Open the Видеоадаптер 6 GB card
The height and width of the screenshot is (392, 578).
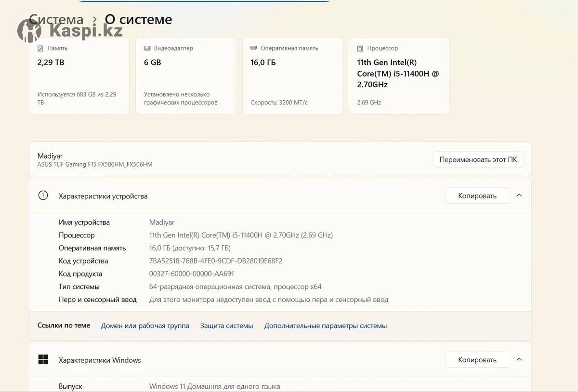click(x=185, y=76)
